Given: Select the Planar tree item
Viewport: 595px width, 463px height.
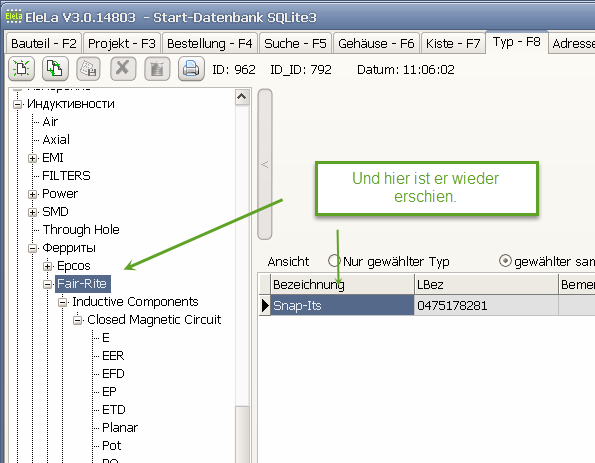Looking at the screenshot, I should tap(120, 428).
